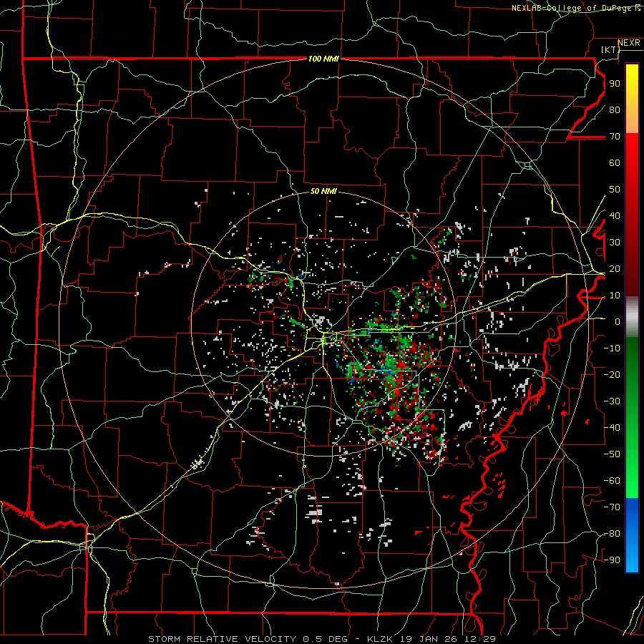This screenshot has height=644, width=644.
Task: Click the 12:29 timestamp in the caption
Action: 482,639
